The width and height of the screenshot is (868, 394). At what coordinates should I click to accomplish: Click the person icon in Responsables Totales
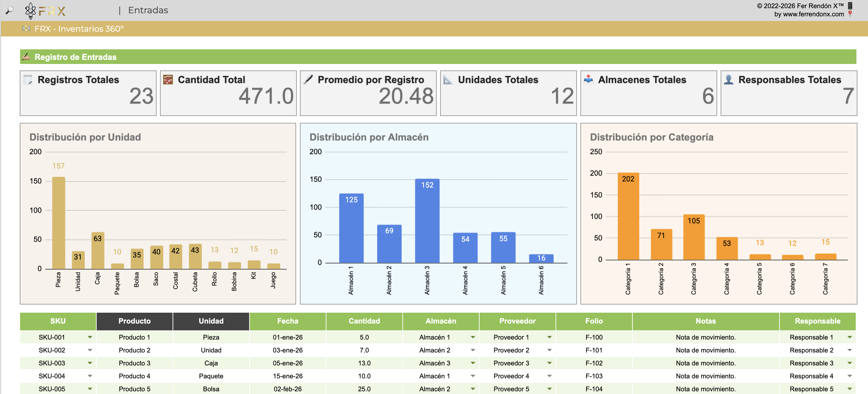point(728,80)
